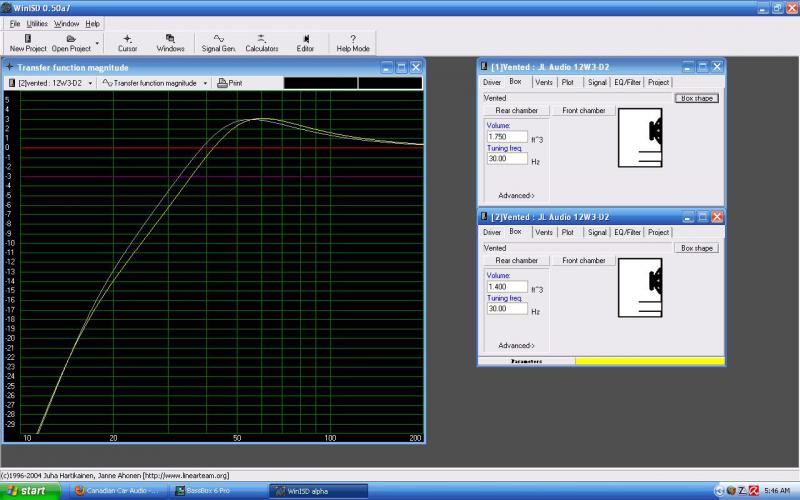
Task: Open the Utilities menu
Action: click(37, 23)
